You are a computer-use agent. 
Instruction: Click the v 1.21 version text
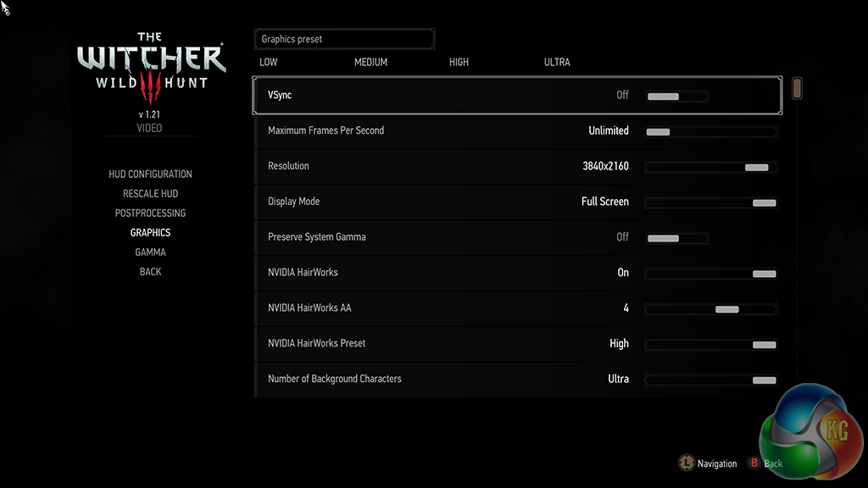point(149,114)
